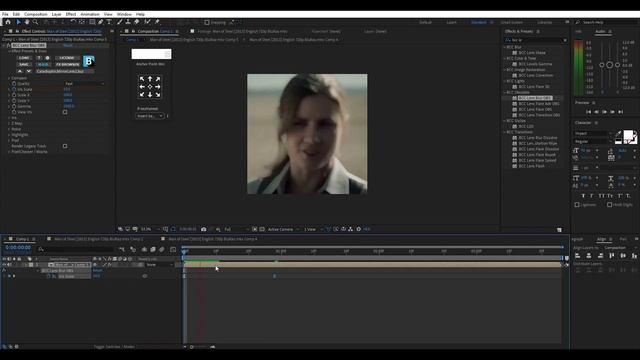Open the Prepthened dropdown in anchor panel
Image resolution: width=640 pixels, height=360 pixels.
tap(149, 116)
